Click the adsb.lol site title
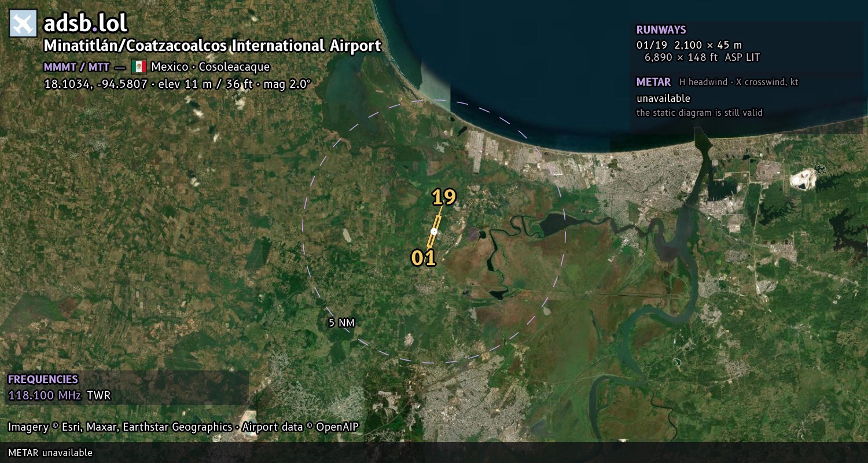The height and width of the screenshot is (463, 868). 85,24
